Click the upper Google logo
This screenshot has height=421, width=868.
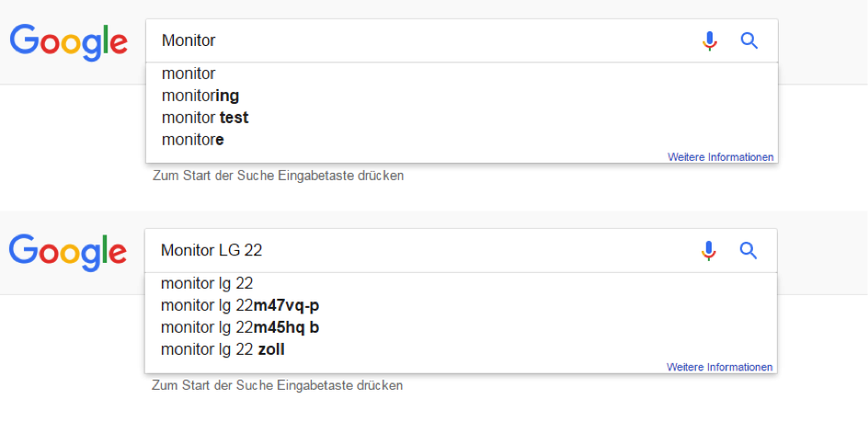pyautogui.click(x=69, y=42)
